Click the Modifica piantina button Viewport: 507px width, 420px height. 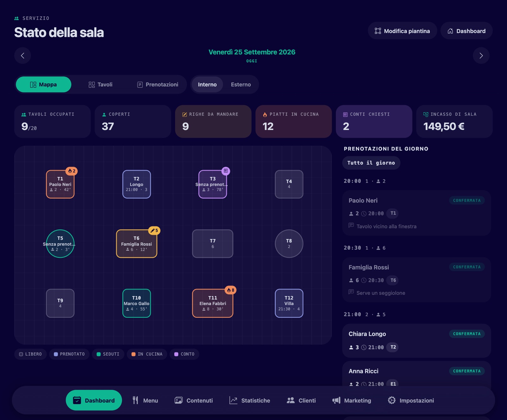coord(402,31)
